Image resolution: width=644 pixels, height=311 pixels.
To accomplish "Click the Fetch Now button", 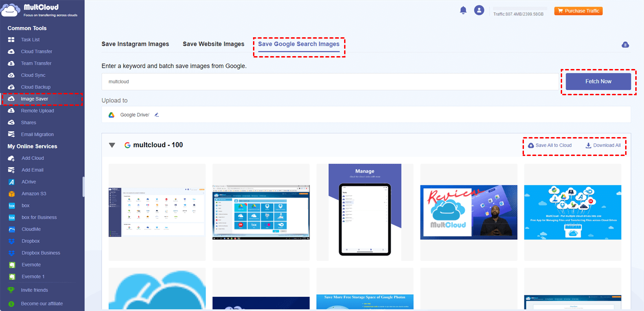I will click(598, 81).
